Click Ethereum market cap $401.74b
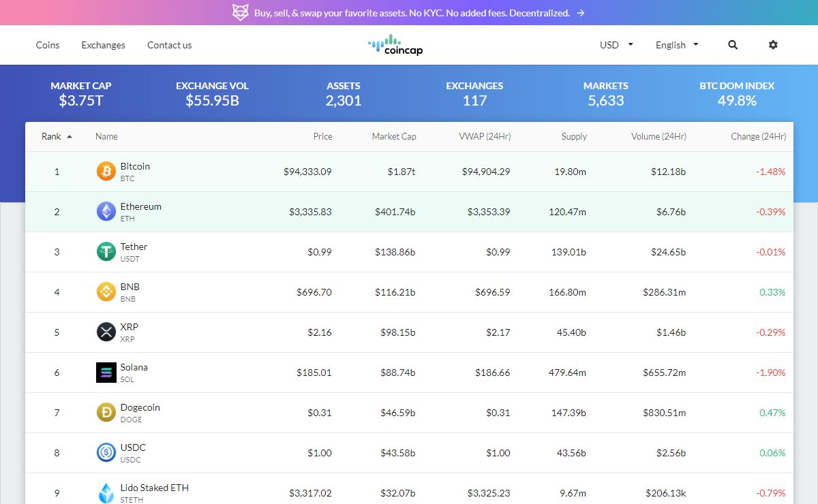Viewport: 818px width, 504px height. [x=395, y=212]
